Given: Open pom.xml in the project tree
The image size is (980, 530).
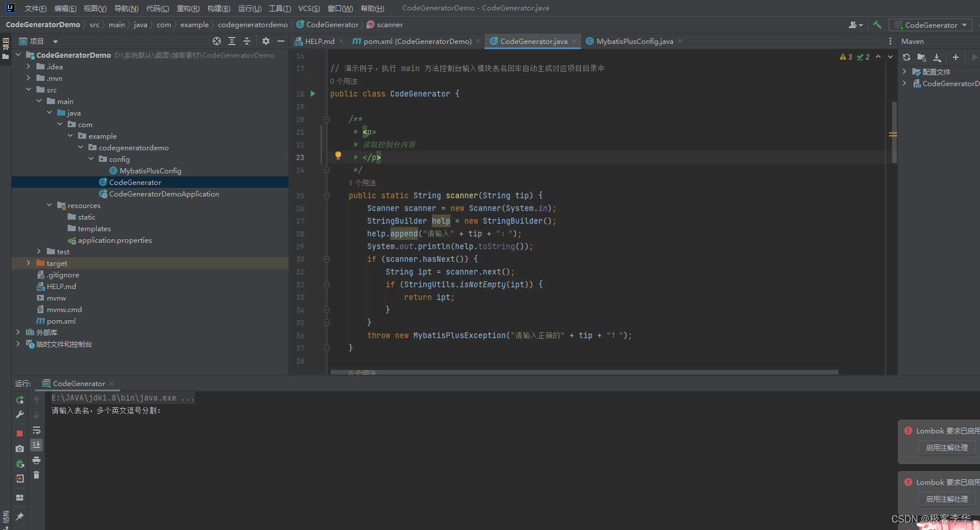Looking at the screenshot, I should tap(61, 321).
